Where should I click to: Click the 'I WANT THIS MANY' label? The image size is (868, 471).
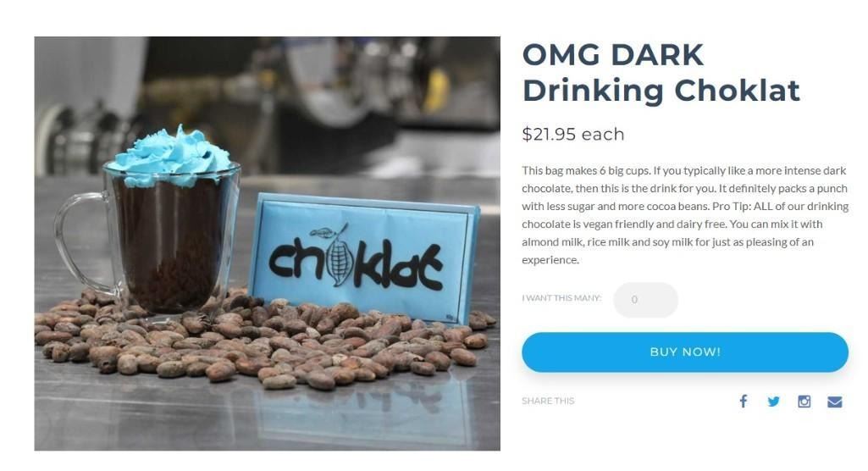tap(561, 298)
